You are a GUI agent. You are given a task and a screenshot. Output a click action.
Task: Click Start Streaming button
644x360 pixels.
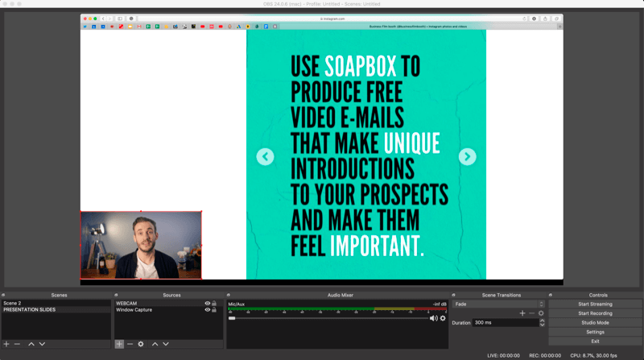tap(595, 304)
